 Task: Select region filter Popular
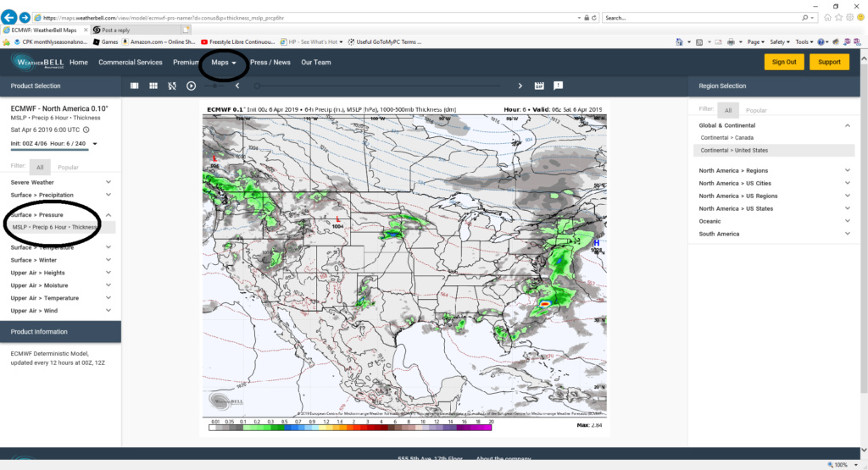[756, 110]
